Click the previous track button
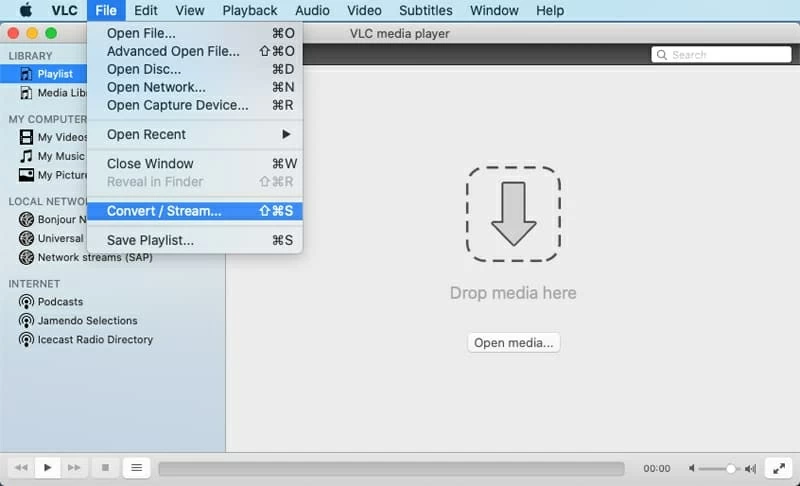Screen dimensions: 800x486 click(x=21, y=468)
